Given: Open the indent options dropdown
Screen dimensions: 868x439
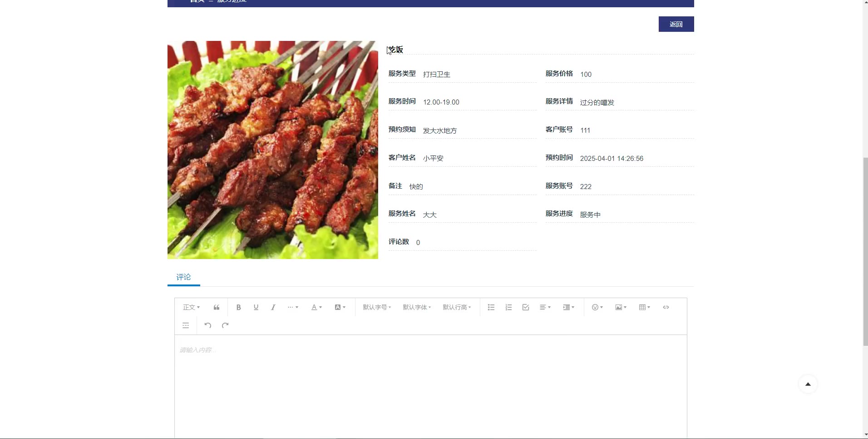Looking at the screenshot, I should [x=569, y=307].
